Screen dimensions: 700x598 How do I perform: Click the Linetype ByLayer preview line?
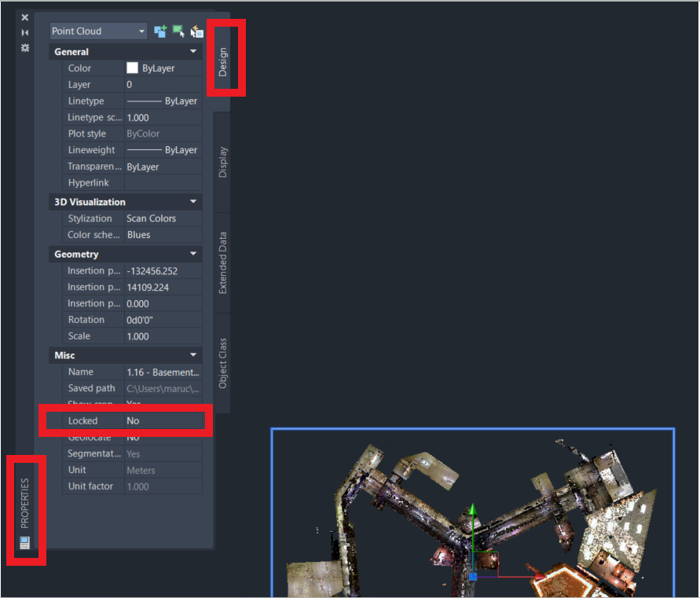pyautogui.click(x=143, y=101)
